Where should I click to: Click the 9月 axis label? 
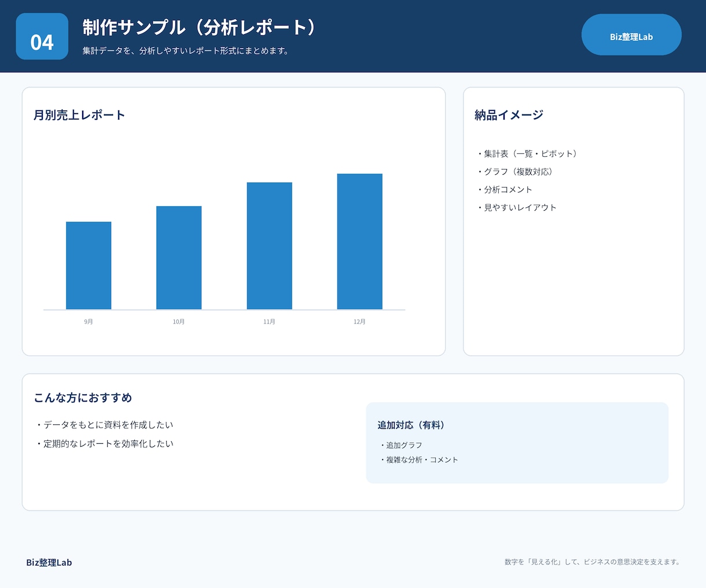(x=89, y=322)
